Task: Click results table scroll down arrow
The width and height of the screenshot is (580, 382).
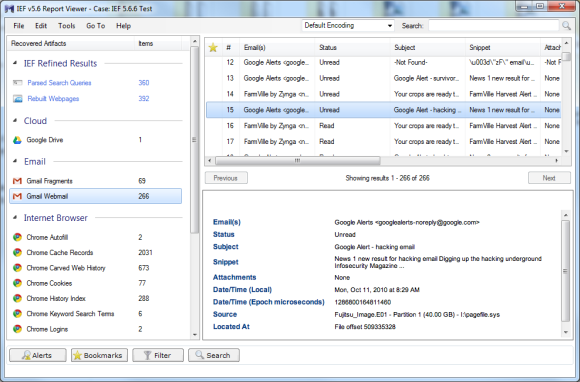Action: (x=566, y=151)
